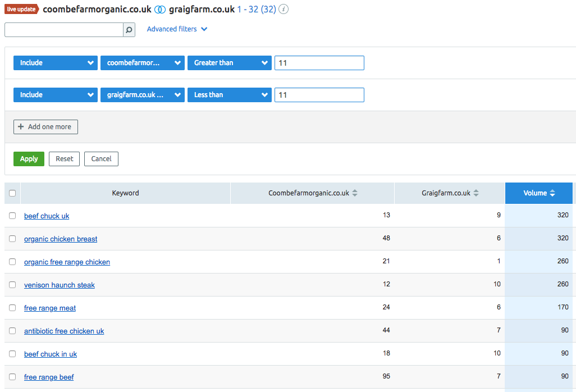
Task: Open keyword link beef chuck uk
Action: pos(47,216)
